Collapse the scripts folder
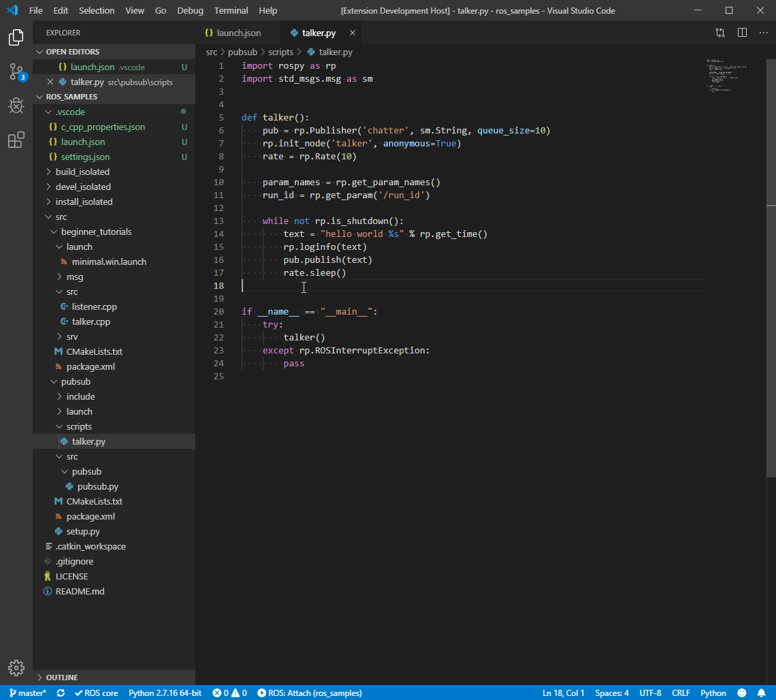This screenshot has width=776, height=700. (114, 426)
